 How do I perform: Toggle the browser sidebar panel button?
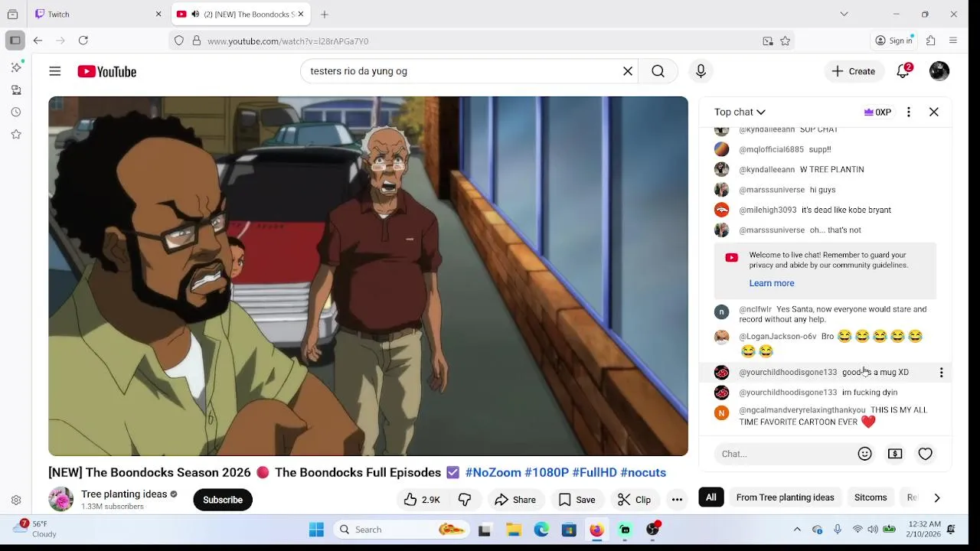[15, 41]
